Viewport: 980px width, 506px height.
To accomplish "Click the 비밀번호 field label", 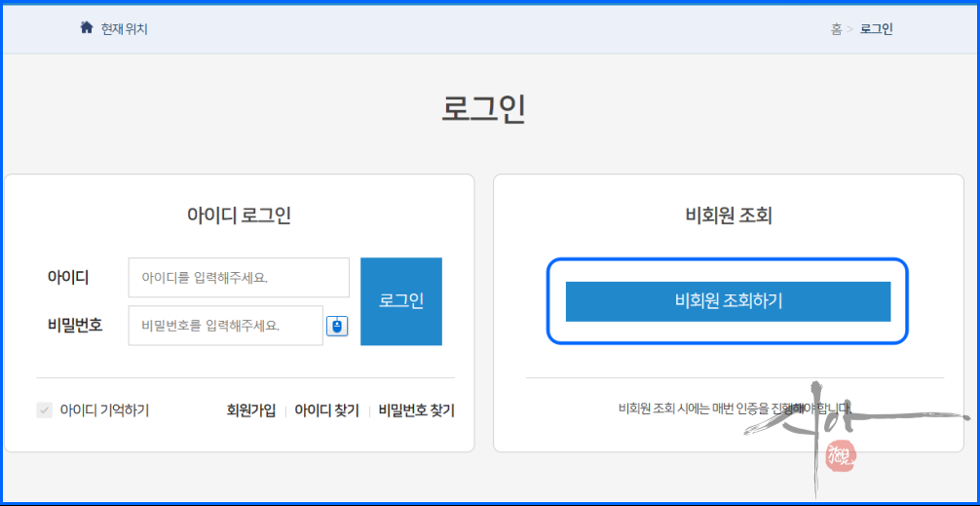I will [75, 326].
